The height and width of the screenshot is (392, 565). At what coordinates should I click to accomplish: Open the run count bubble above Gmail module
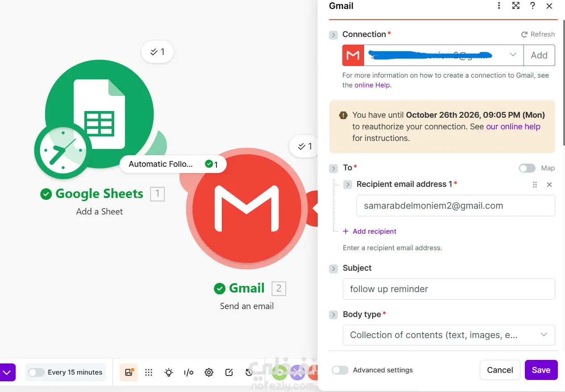(x=305, y=146)
